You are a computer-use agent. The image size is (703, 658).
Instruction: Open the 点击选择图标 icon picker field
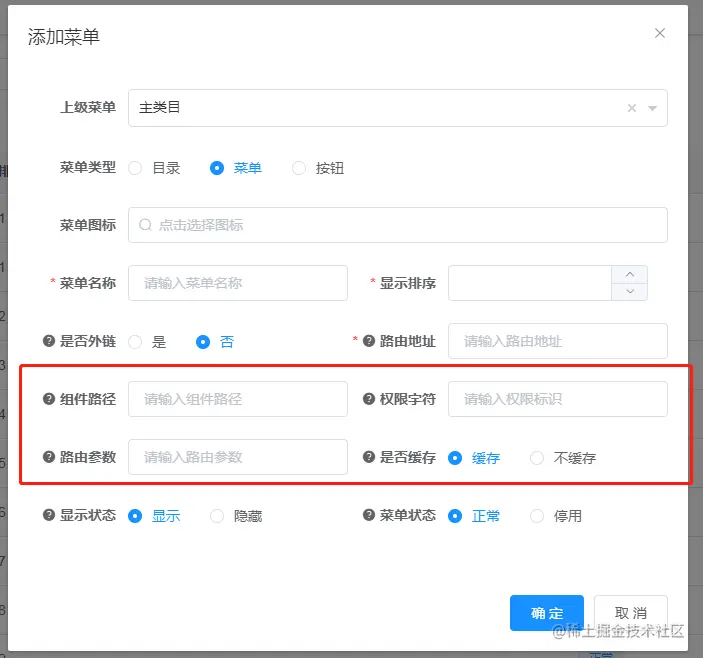click(398, 225)
